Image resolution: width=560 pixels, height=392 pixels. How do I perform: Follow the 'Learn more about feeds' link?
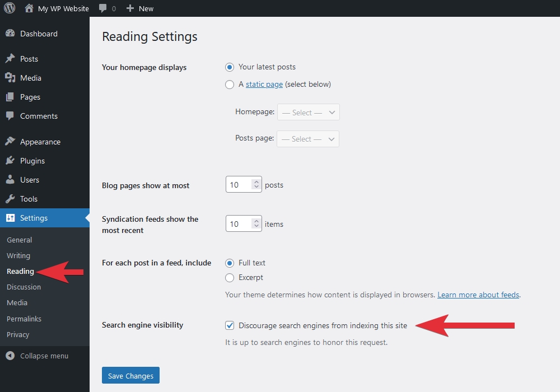point(478,295)
